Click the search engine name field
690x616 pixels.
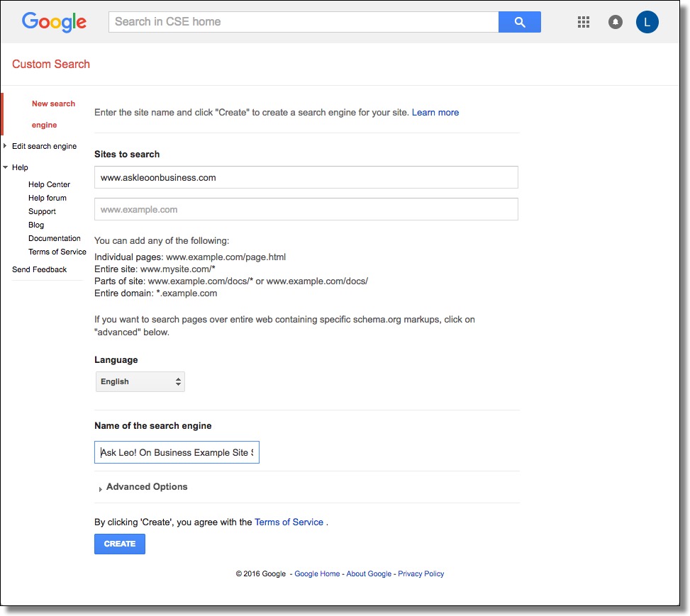tap(177, 452)
